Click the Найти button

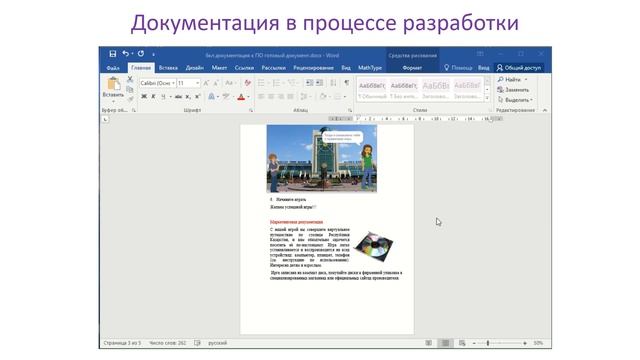(x=513, y=79)
